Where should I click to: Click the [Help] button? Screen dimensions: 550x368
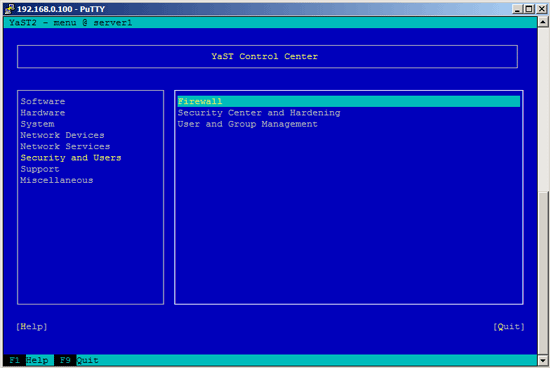pos(32,327)
